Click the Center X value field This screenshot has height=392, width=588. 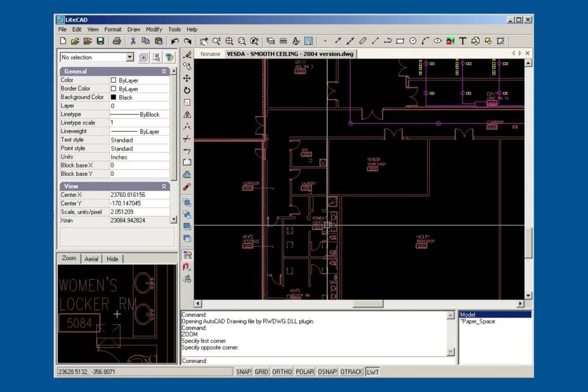(x=140, y=195)
